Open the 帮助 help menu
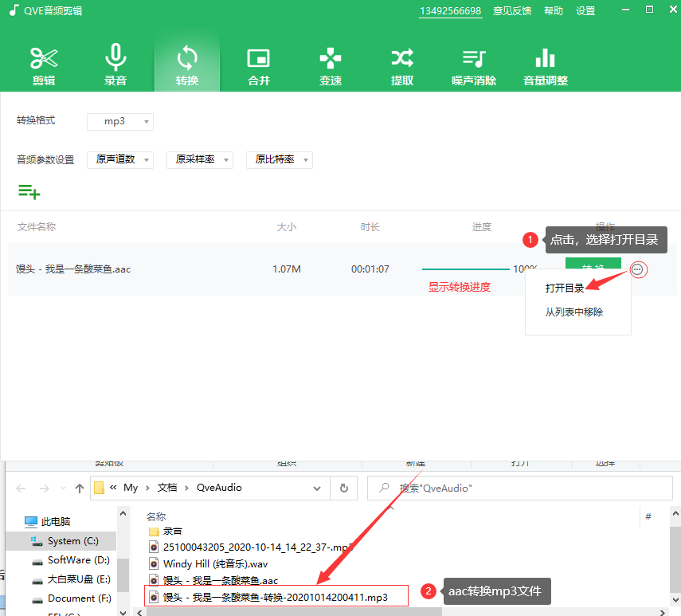This screenshot has height=616, width=681. point(554,11)
